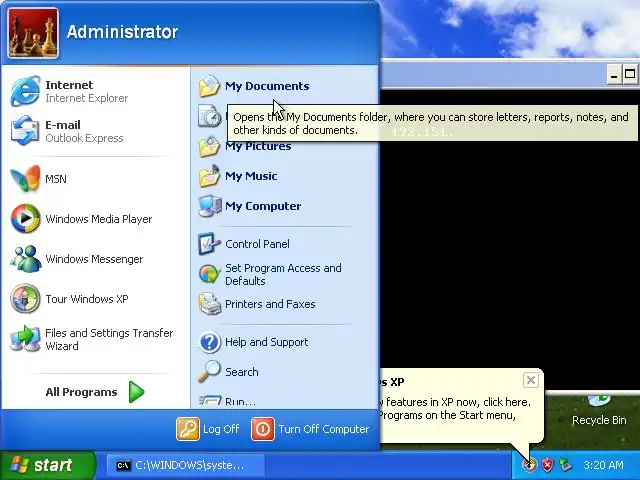This screenshot has width=640, height=480.
Task: Open Windows Messenger icon
Action: point(25,258)
